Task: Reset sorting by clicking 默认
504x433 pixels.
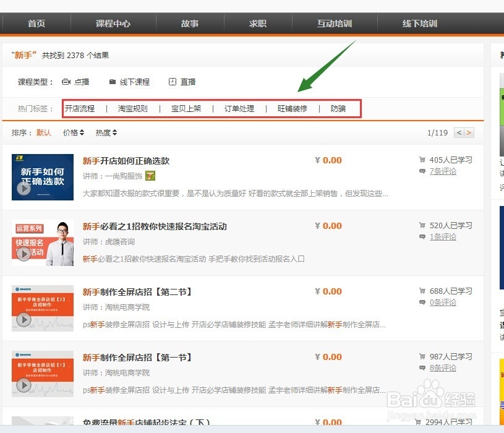Action: (43, 132)
